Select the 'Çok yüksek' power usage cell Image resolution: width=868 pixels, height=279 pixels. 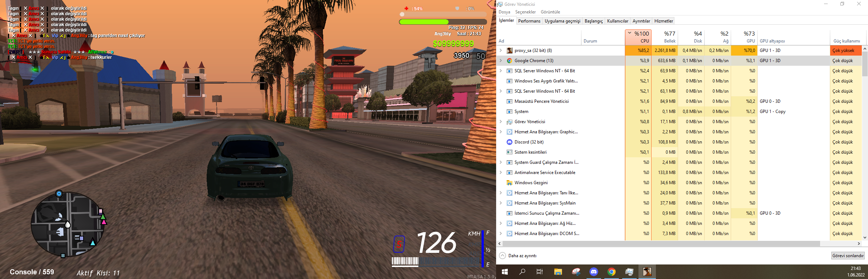click(846, 50)
